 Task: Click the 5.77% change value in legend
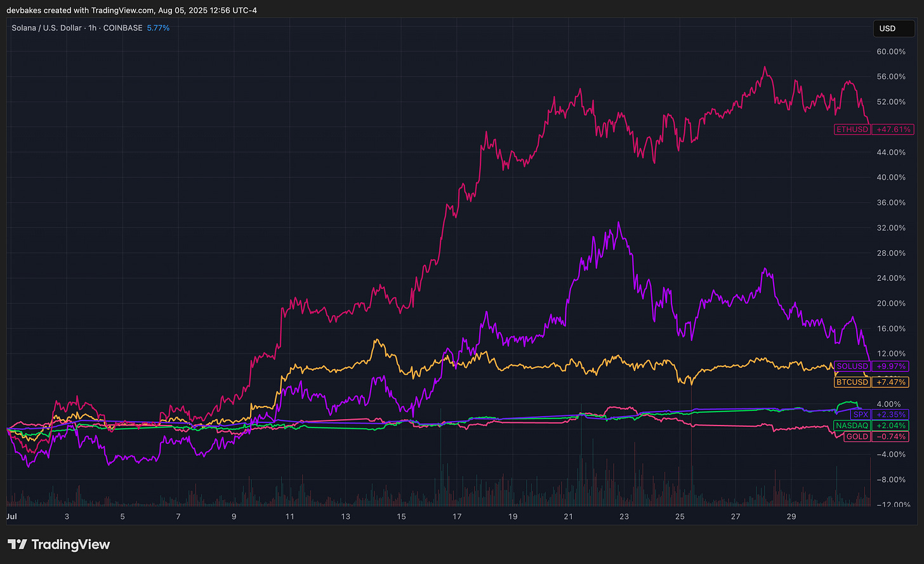158,28
